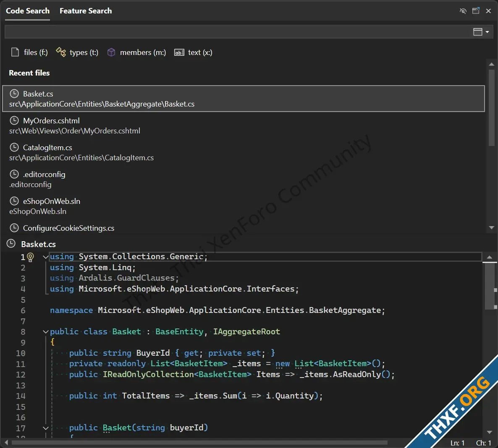Viewport: 498px width, 448px height.
Task: Switch to the Feature Search tab
Action: point(86,11)
